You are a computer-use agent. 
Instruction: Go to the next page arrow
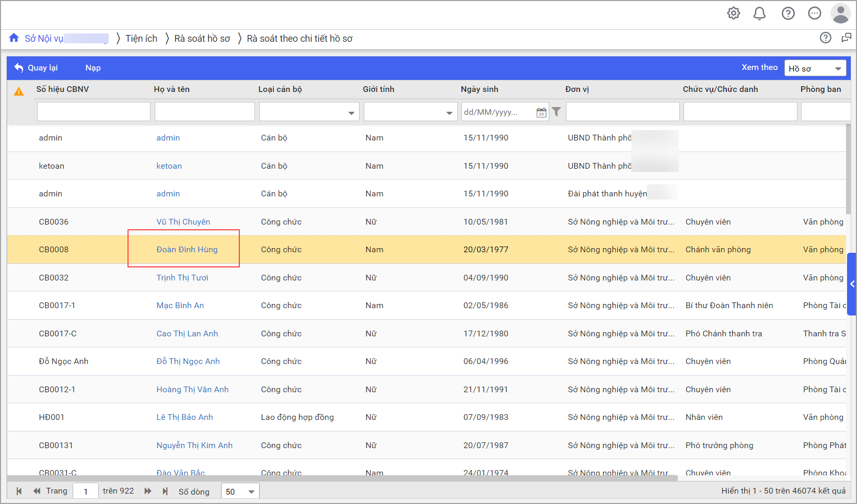point(148,491)
